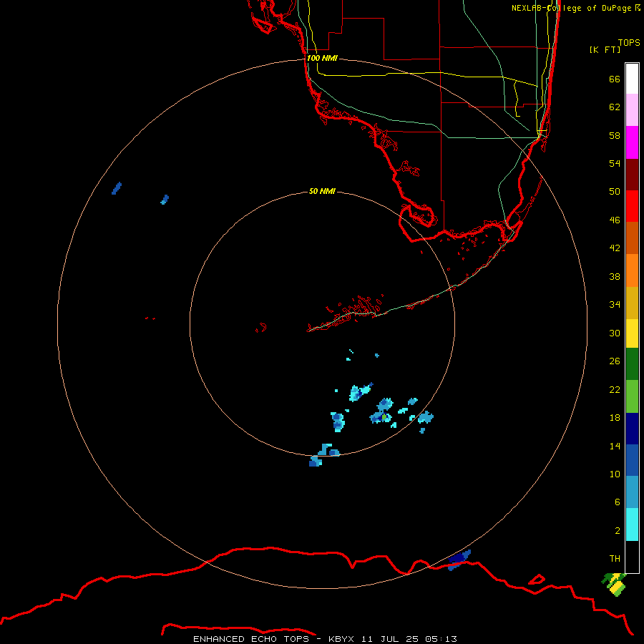Viewport: 644px width, 644px height.
Task: Click the "6" legend value
Action: coord(618,502)
